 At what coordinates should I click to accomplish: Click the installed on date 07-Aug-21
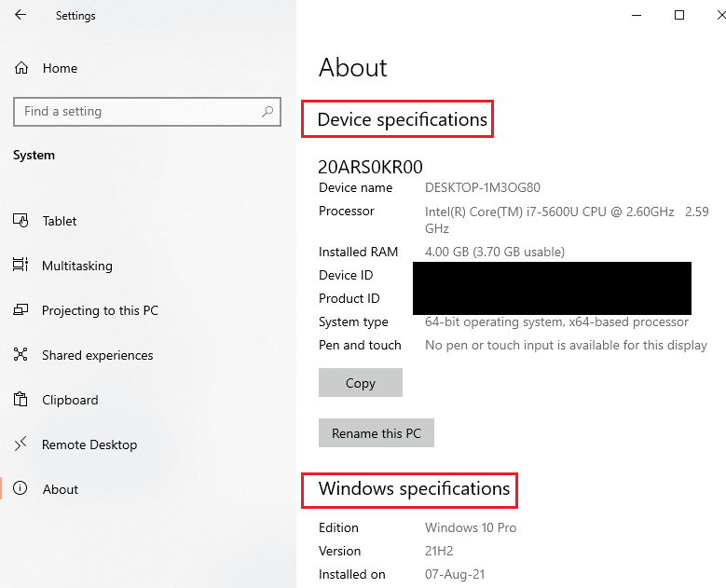[455, 574]
